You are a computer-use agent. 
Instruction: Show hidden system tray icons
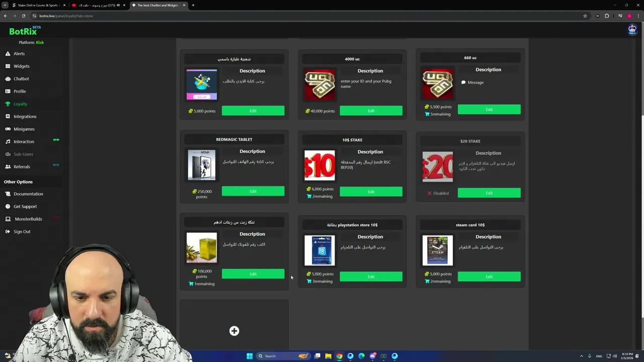point(582,356)
